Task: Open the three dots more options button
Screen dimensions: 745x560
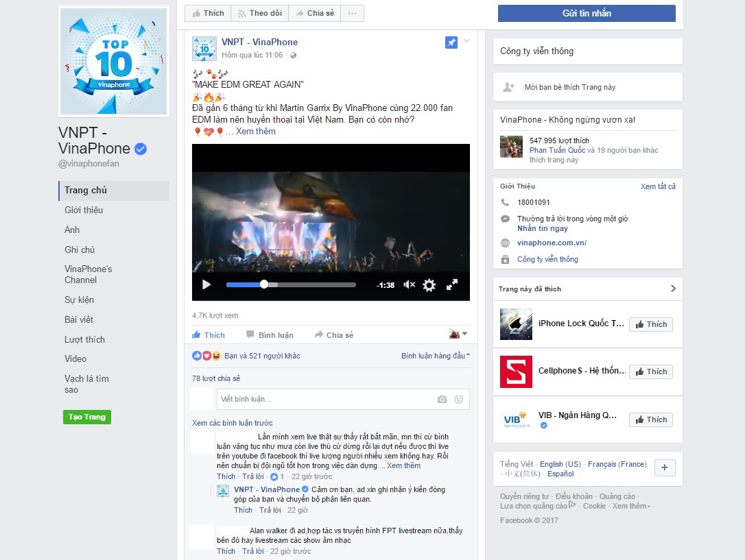Action: [x=352, y=14]
